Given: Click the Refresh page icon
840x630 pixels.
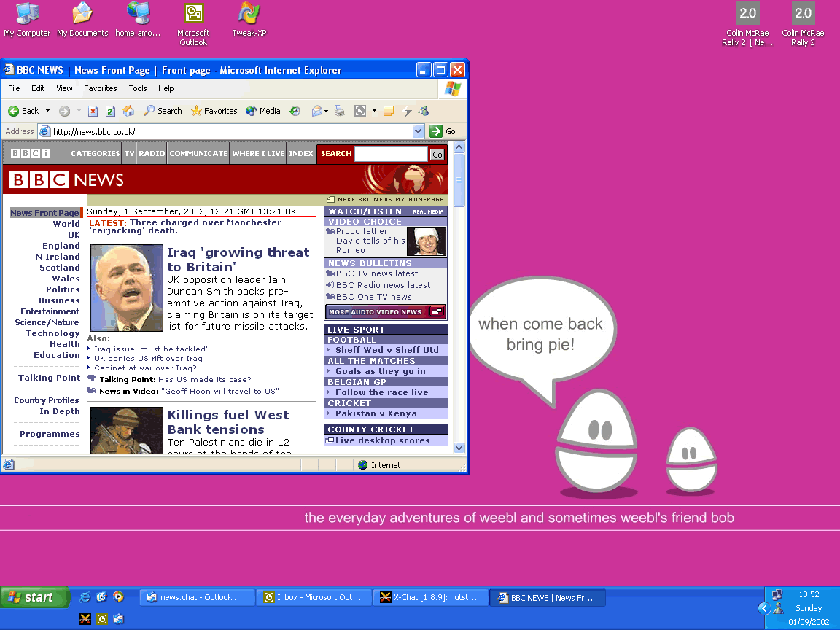Looking at the screenshot, I should tap(110, 111).
